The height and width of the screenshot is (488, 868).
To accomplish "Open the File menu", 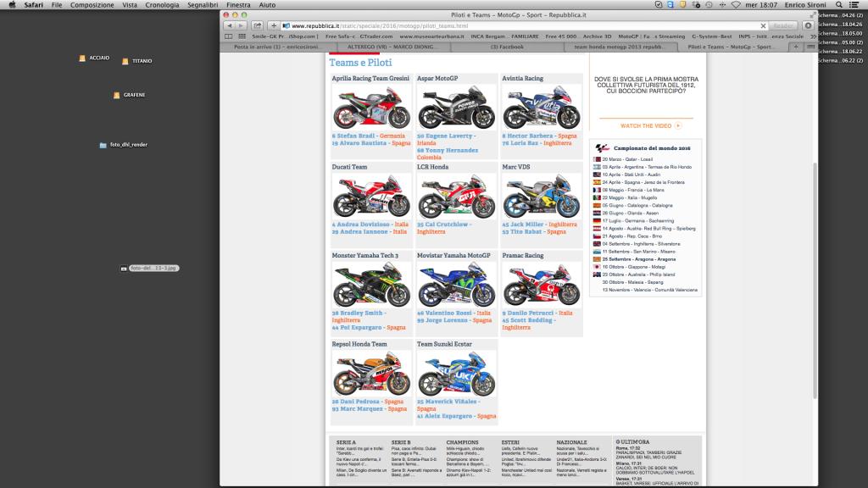I will pos(57,4).
